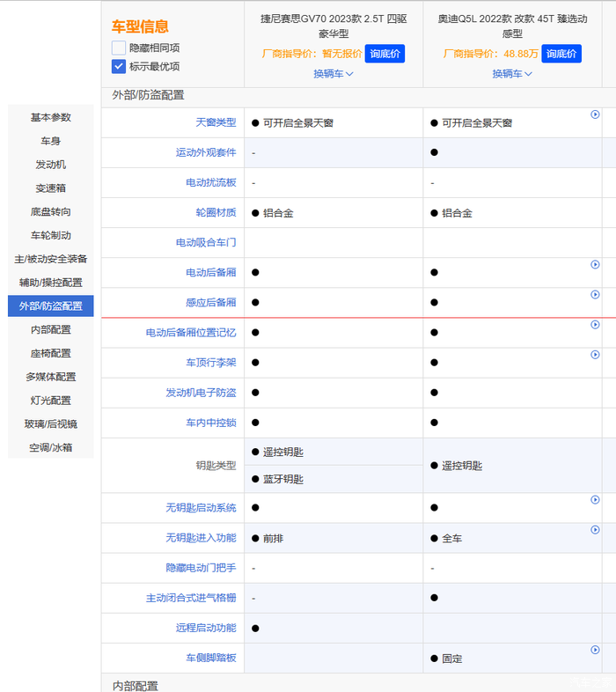Open the 运动外观套件 parameter link

pyautogui.click(x=206, y=153)
